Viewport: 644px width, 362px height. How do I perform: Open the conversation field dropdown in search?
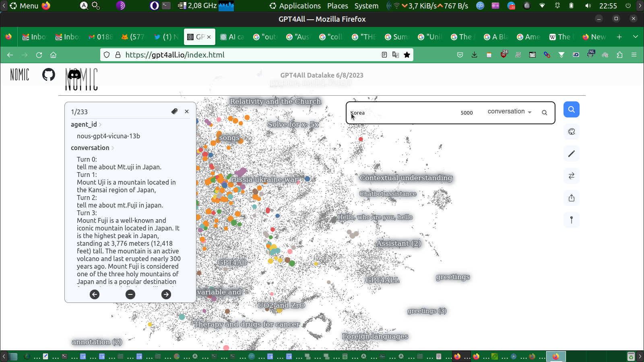pos(510,112)
